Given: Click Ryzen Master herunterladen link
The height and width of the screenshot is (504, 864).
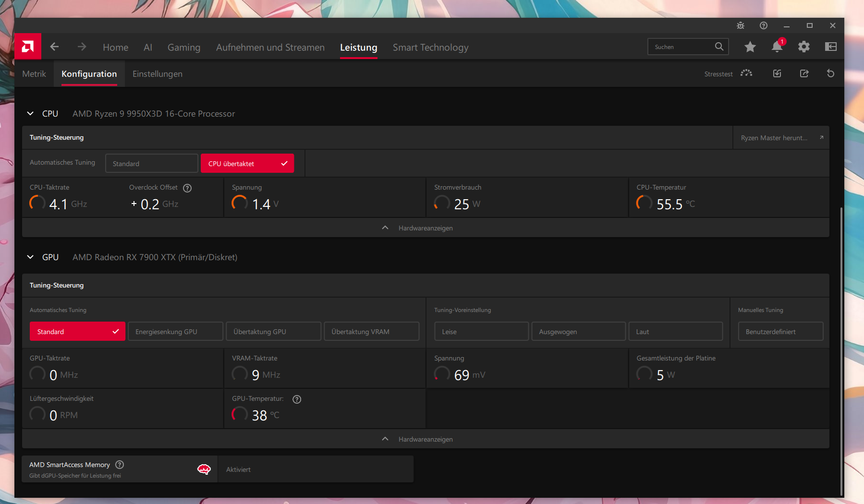Looking at the screenshot, I should 781,138.
